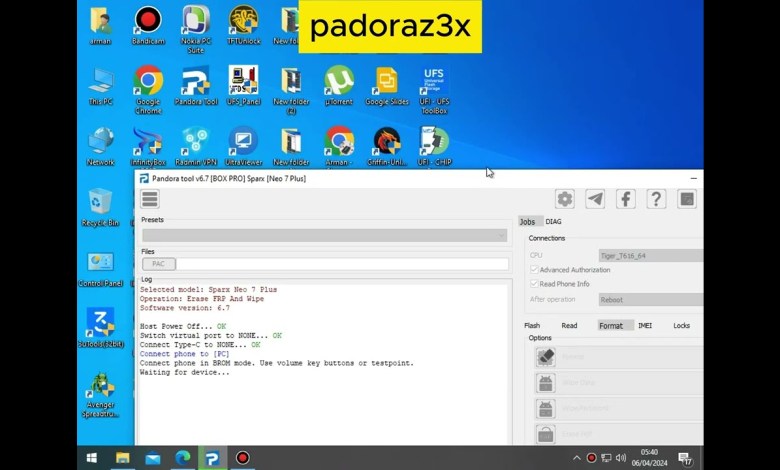This screenshot has width=780, height=470.
Task: Open the Flash tab
Action: pos(532,325)
